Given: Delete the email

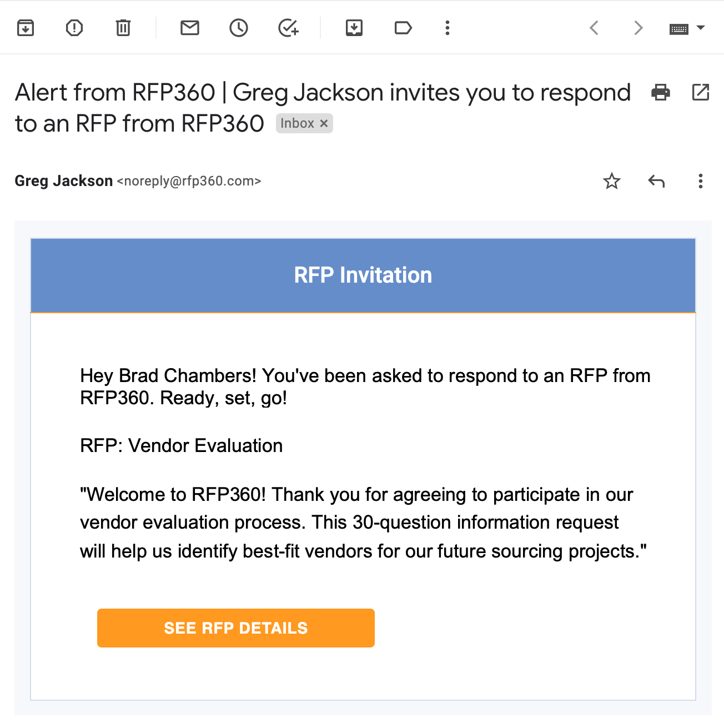Looking at the screenshot, I should click(123, 27).
